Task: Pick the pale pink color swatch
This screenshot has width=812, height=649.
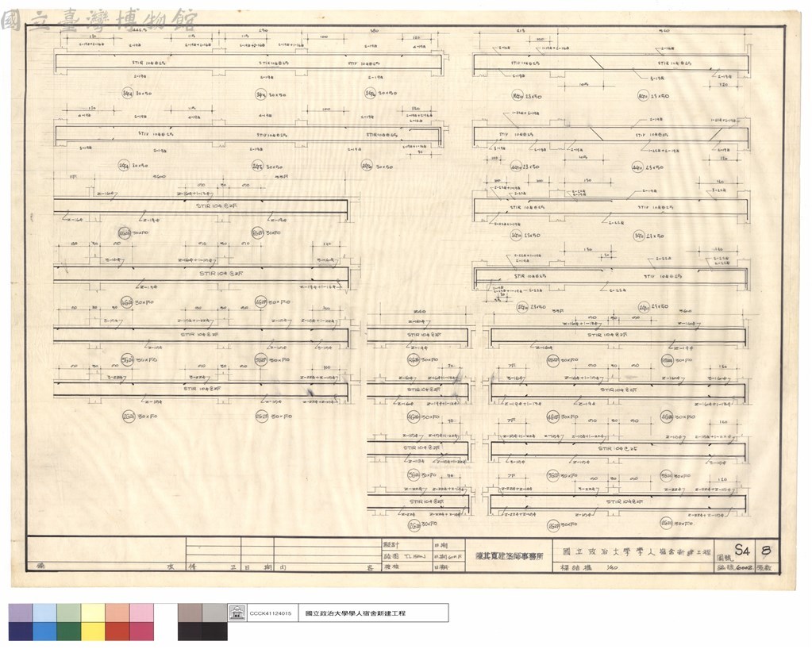Action: tap(142, 613)
